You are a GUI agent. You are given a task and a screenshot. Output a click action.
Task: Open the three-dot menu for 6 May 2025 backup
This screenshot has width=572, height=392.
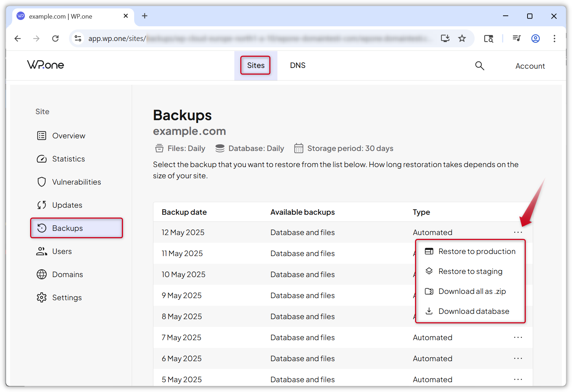[518, 358]
